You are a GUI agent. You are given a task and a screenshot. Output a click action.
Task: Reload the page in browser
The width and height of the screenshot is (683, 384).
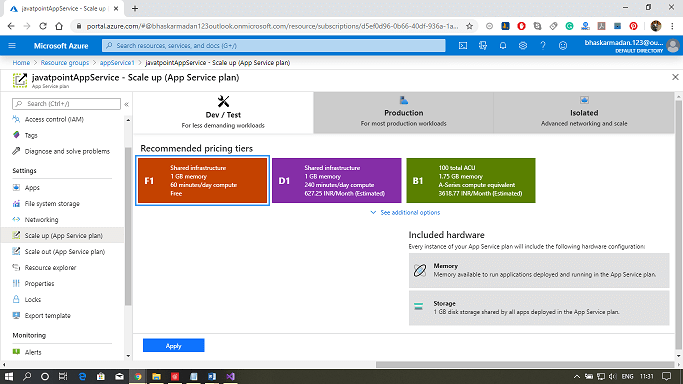(x=43, y=26)
